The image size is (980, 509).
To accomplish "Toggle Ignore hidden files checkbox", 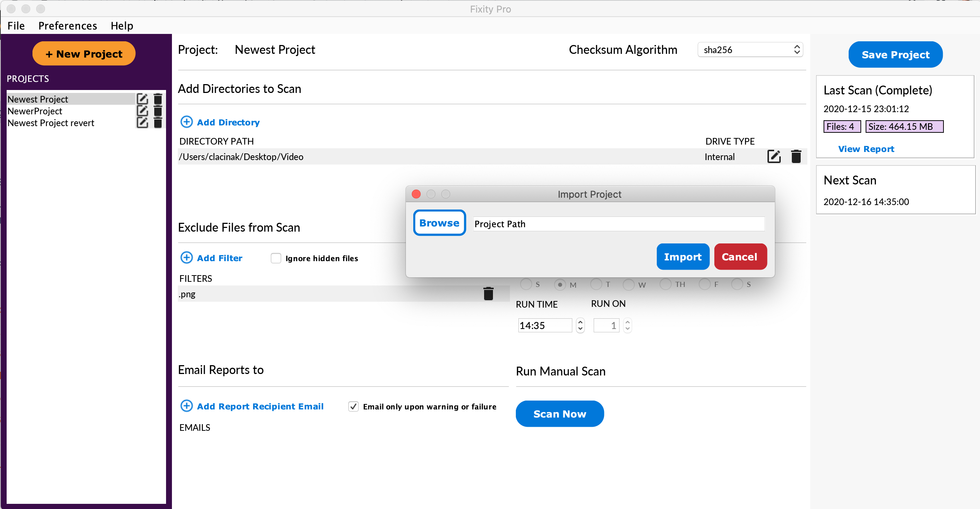I will pos(276,258).
